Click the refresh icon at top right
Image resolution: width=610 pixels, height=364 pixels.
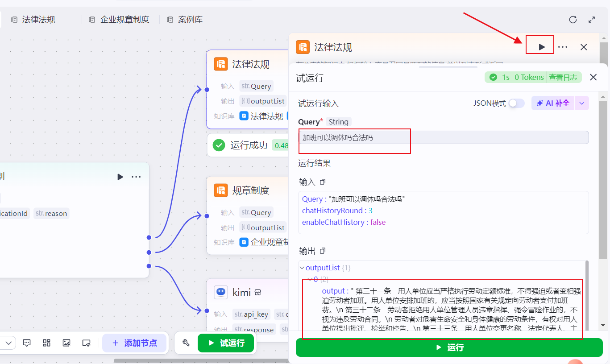(x=573, y=20)
